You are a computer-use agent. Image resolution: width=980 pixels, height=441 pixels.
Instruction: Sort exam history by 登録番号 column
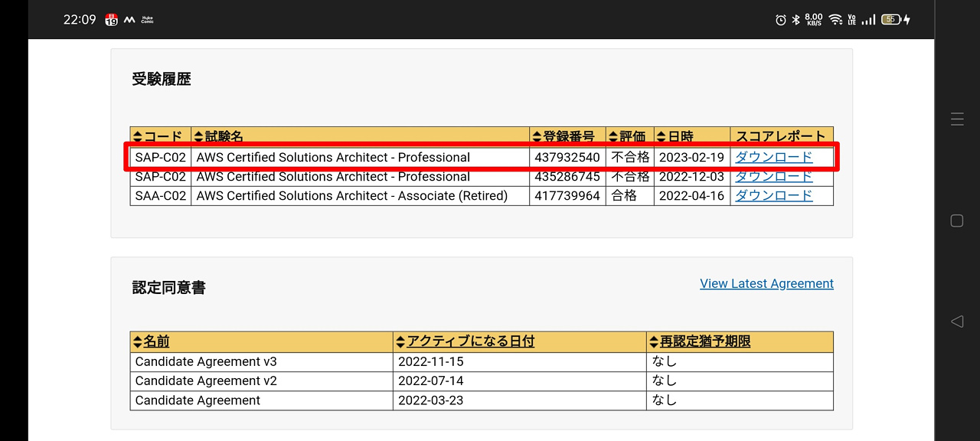(563, 137)
